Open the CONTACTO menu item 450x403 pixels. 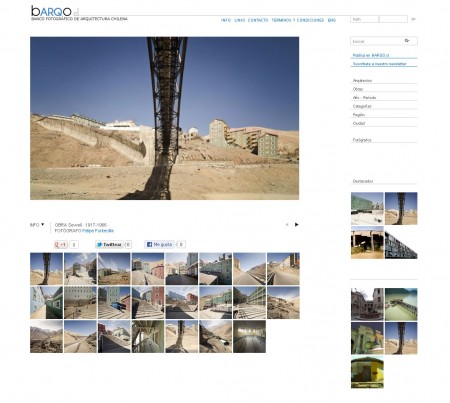coord(258,20)
